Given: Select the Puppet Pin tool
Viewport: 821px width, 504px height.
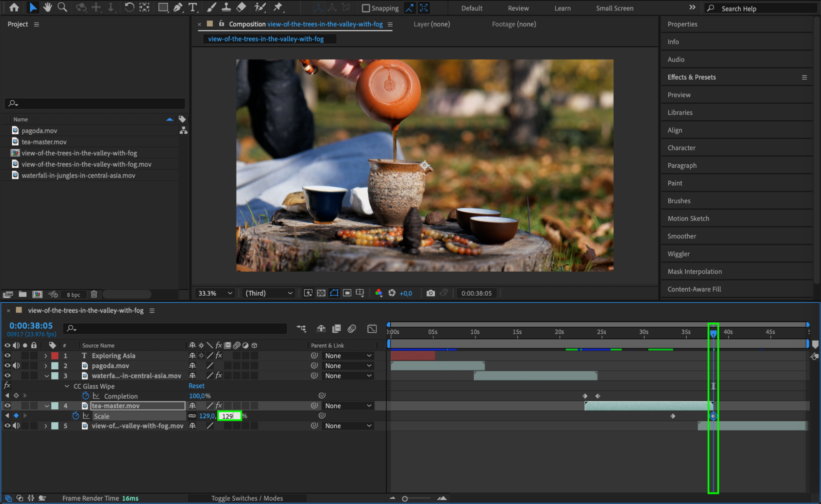Looking at the screenshot, I should pyautogui.click(x=278, y=7).
